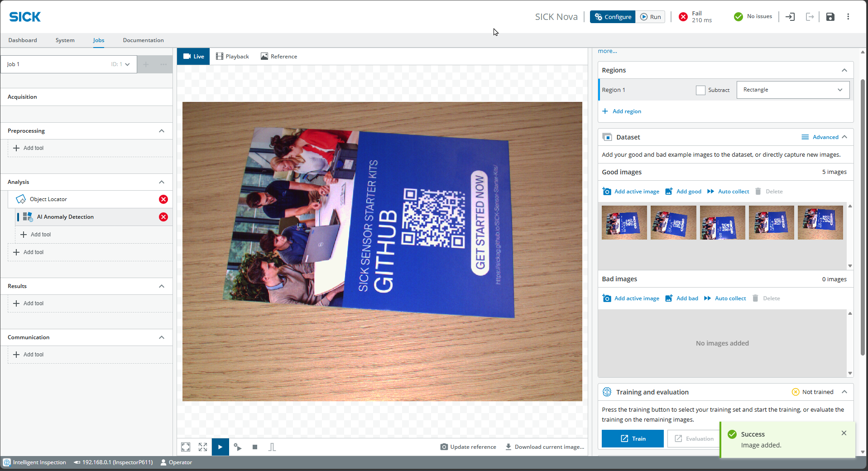
Task: Open the job options ellipsis menu
Action: [163, 64]
